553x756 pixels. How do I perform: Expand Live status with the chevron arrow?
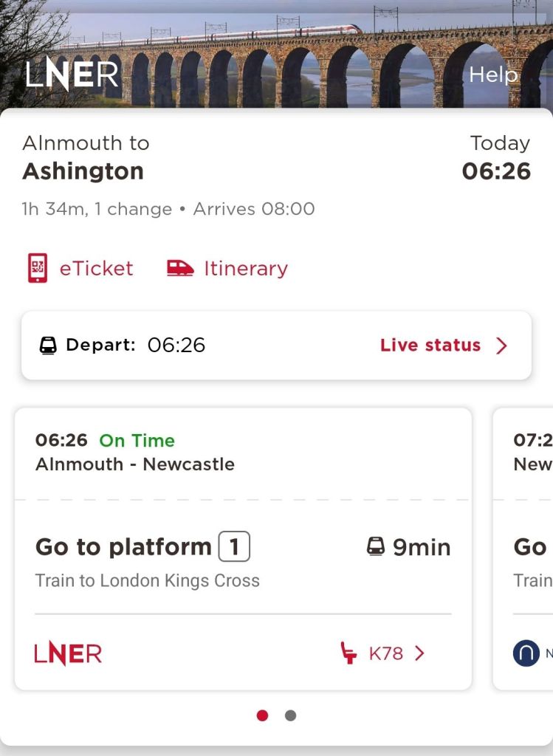pos(502,346)
